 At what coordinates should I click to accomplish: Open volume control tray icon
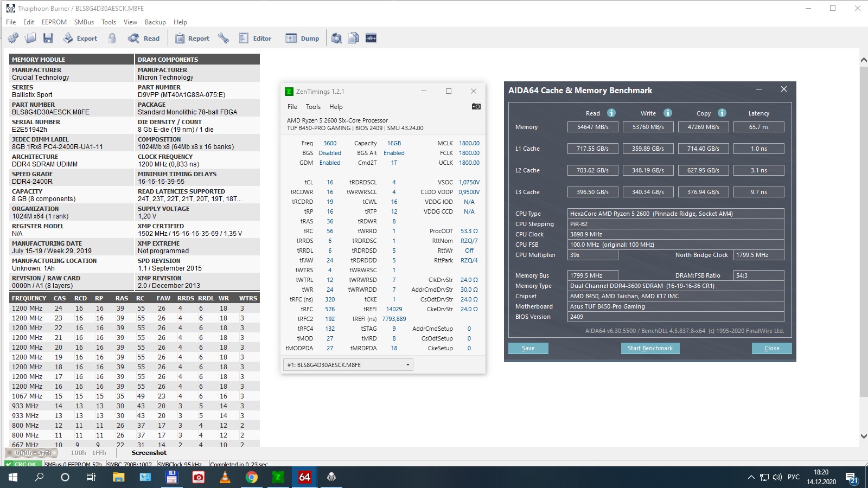[777, 477]
